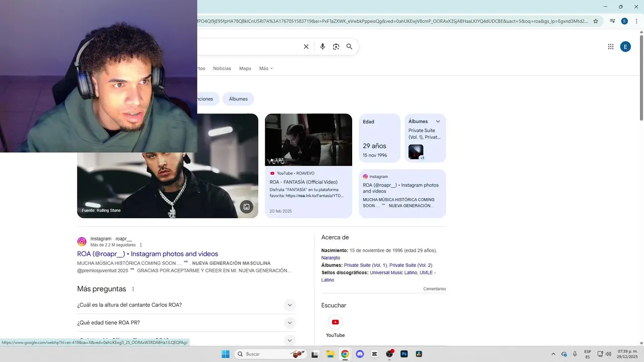Viewport: 644px width, 362px height.
Task: Open ROA - FANTASÍA Official Video title
Action: (303, 182)
